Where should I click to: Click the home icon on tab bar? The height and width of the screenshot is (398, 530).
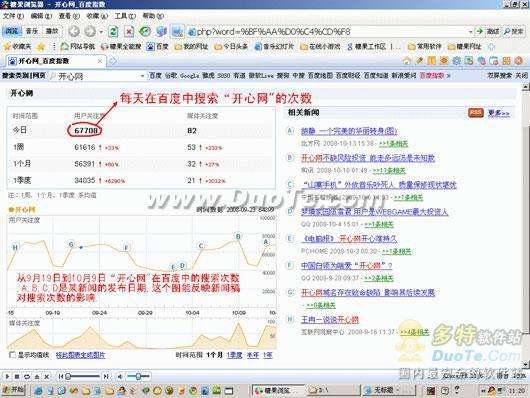click(407, 61)
